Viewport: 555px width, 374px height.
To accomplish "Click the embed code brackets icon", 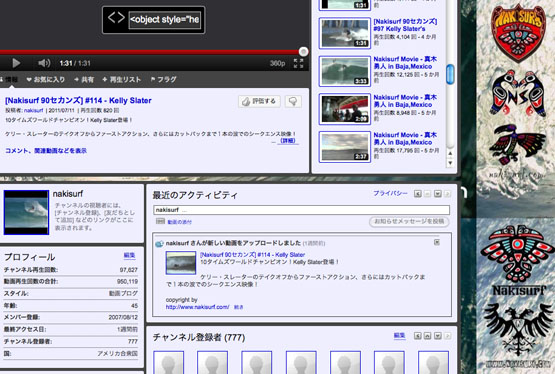I will tap(116, 18).
